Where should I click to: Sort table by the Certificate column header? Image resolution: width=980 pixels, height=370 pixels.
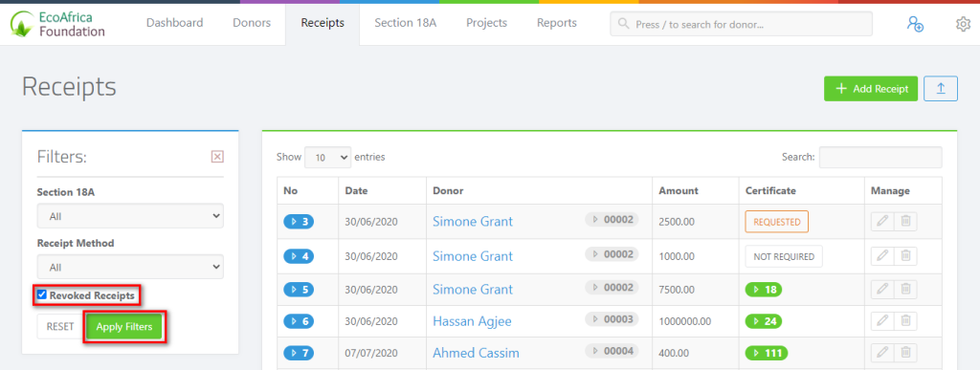801,191
